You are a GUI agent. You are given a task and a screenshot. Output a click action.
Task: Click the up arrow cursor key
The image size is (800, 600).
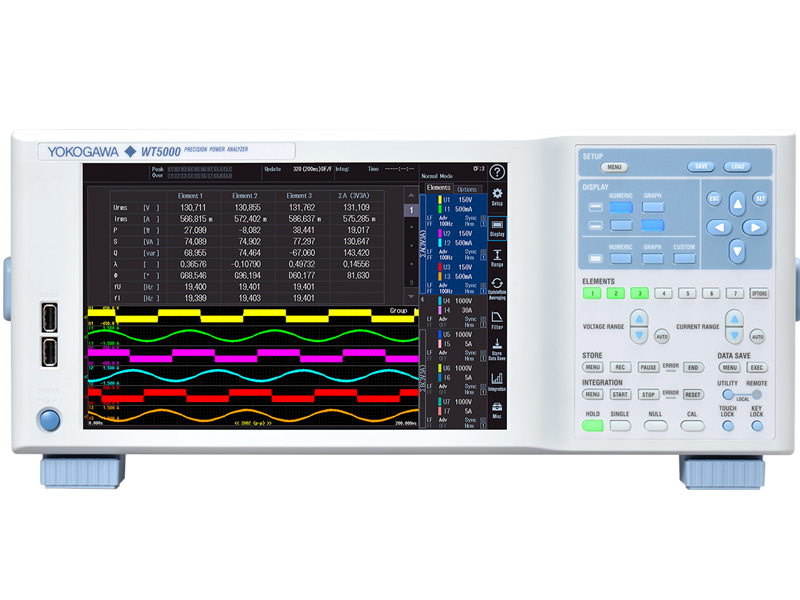(737, 204)
